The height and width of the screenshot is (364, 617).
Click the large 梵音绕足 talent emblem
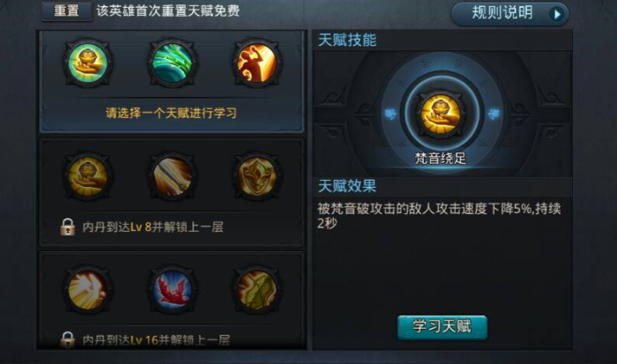coord(441,114)
